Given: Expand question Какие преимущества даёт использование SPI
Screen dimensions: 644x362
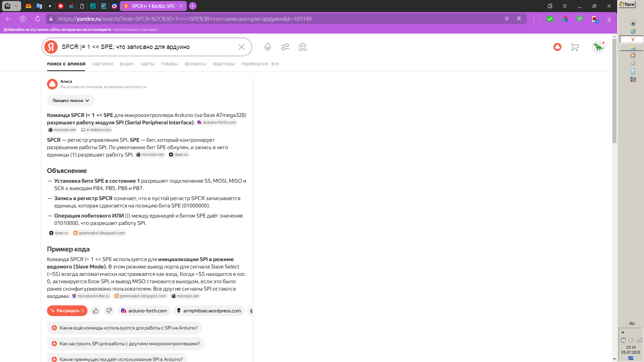Looking at the screenshot, I should tap(117, 358).
